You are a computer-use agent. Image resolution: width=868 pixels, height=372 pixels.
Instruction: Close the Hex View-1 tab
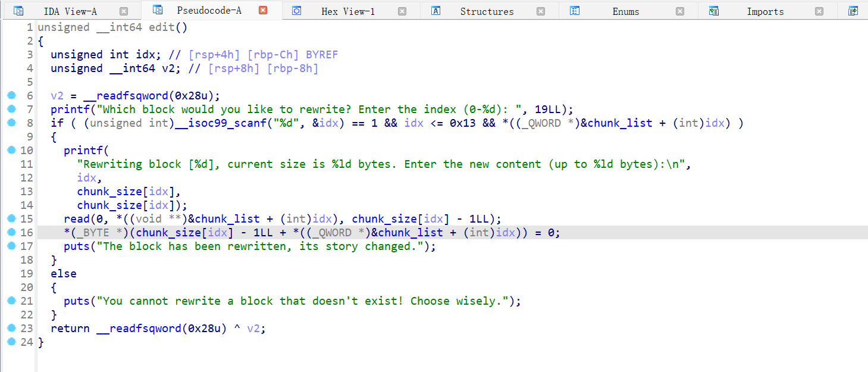402,11
